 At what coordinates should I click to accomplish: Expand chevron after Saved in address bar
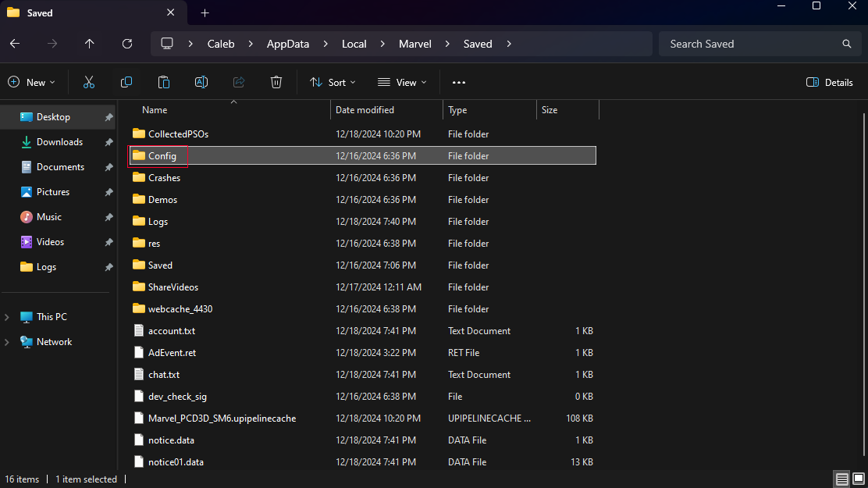tap(509, 44)
